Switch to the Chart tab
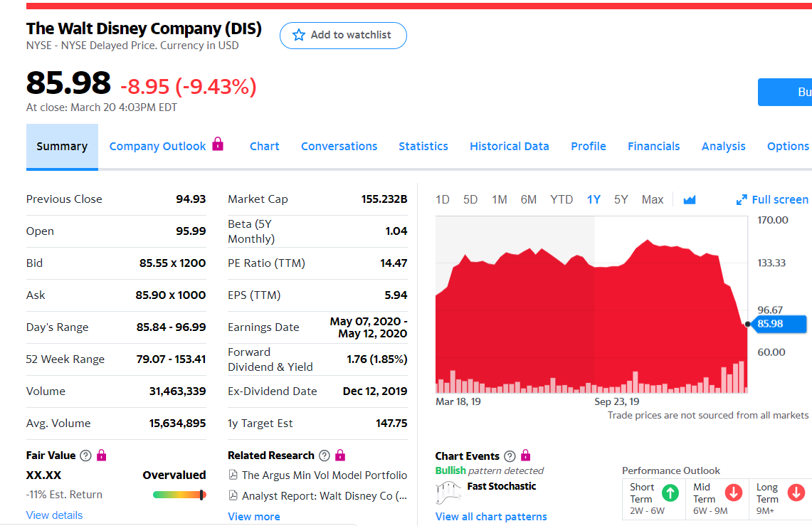Screen dimensions: 812x526 pos(265,147)
